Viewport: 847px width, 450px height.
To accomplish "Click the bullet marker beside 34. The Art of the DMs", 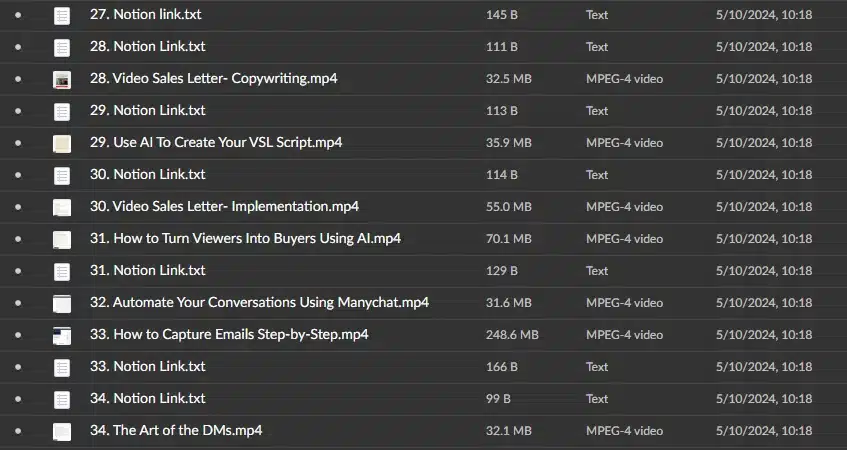I will pyautogui.click(x=18, y=431).
